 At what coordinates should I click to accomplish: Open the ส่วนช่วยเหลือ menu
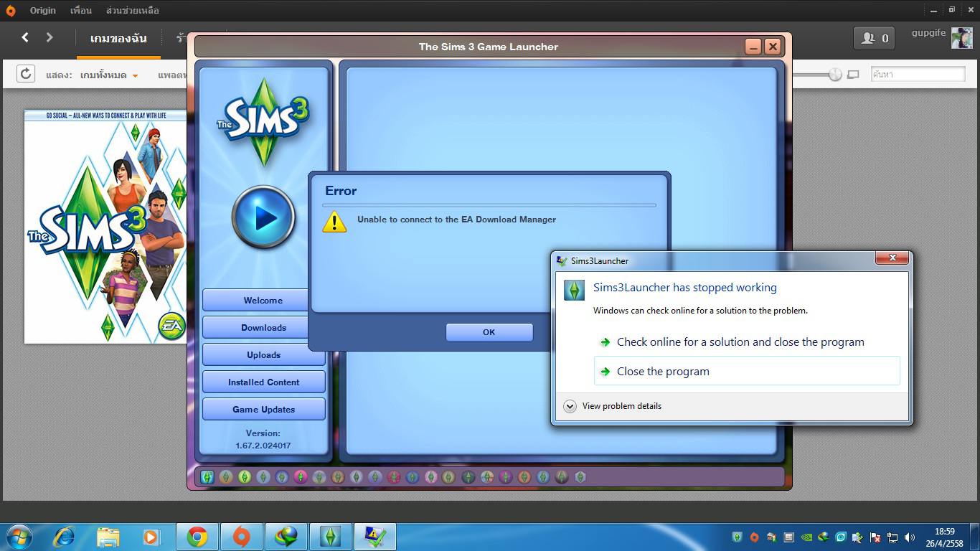point(133,11)
